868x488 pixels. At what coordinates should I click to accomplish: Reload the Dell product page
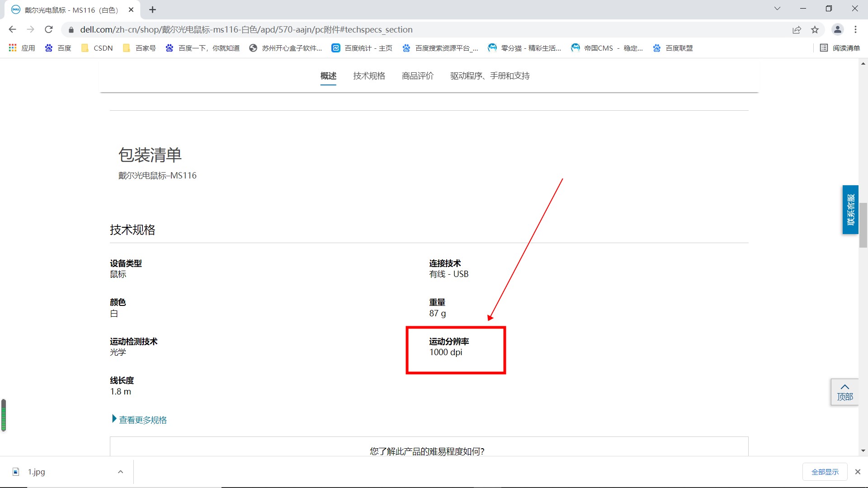[49, 29]
